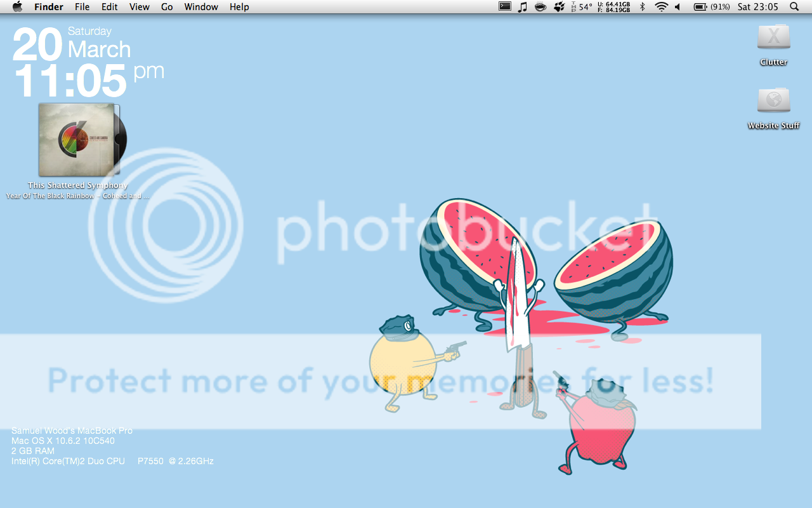This screenshot has height=508, width=812.
Task: Open the Wi-Fi status menu
Action: 662,7
